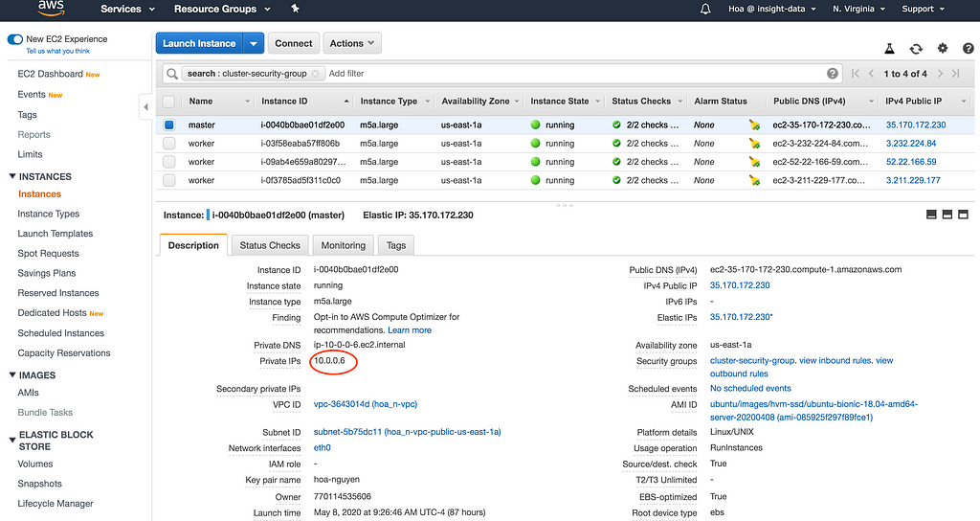Open the No scheduled events link

[750, 389]
